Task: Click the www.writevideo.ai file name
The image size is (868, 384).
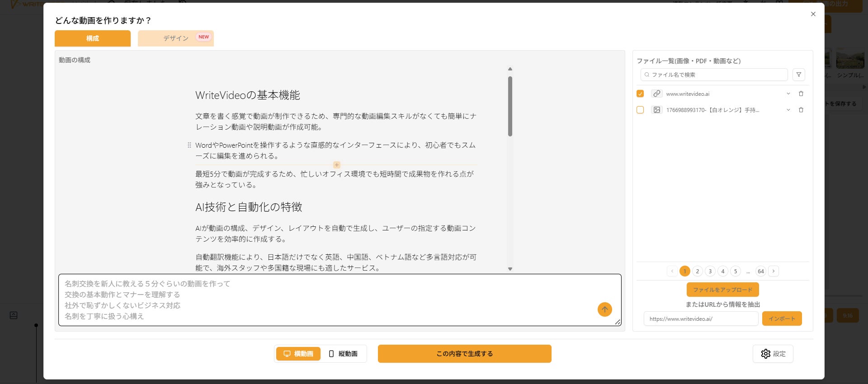Action: click(688, 94)
